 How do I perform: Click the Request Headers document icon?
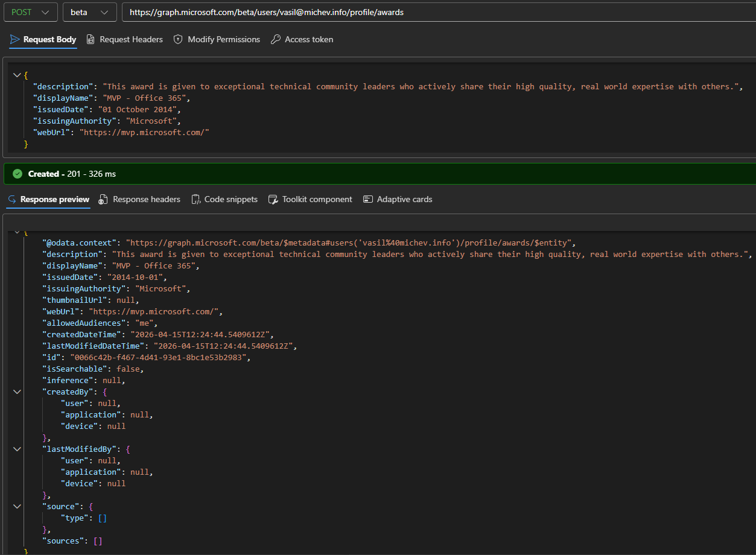coord(91,40)
